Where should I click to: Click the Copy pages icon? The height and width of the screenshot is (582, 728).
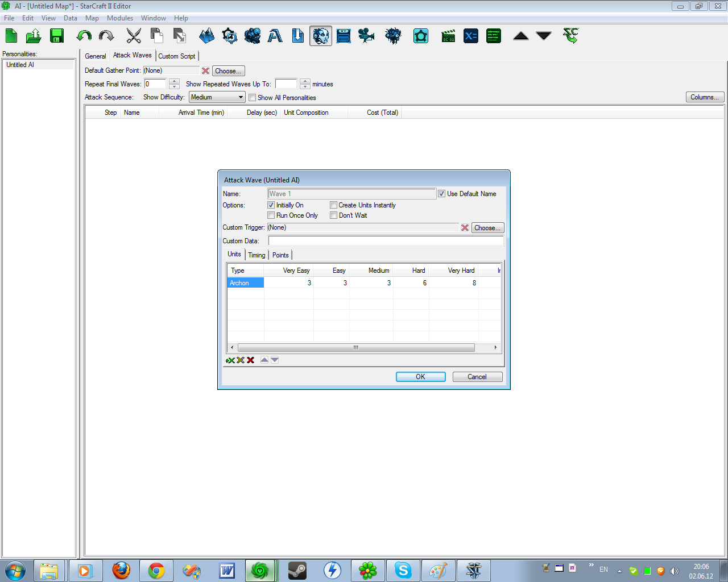pyautogui.click(x=156, y=36)
